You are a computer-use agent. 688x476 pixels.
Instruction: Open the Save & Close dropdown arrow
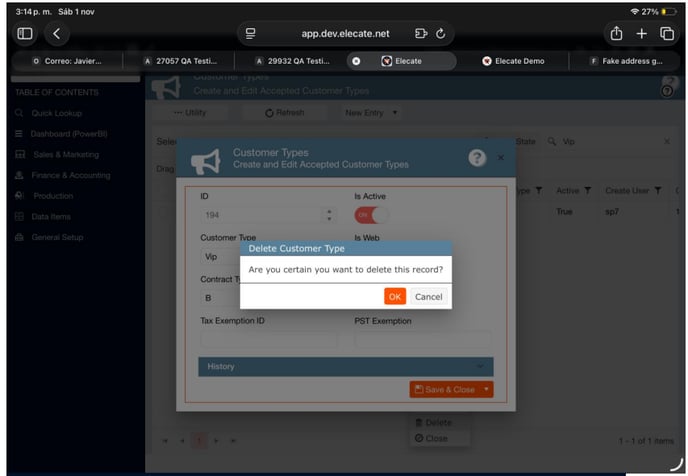coord(486,389)
